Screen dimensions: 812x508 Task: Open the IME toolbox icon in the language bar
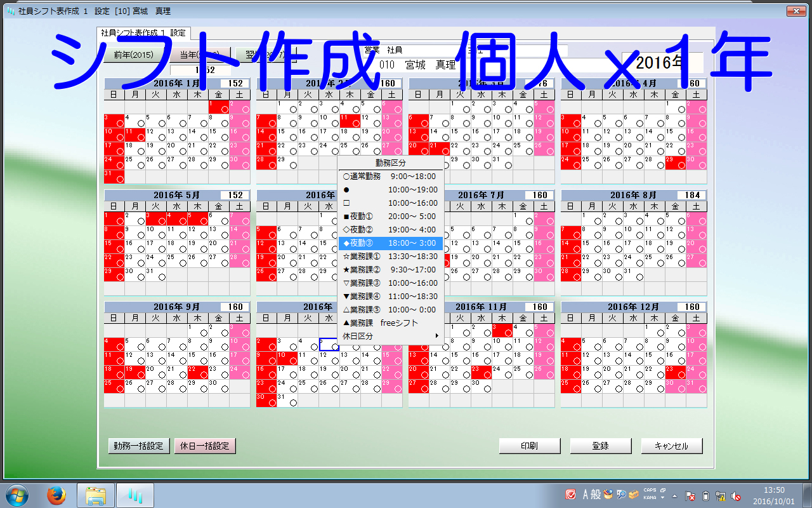632,495
